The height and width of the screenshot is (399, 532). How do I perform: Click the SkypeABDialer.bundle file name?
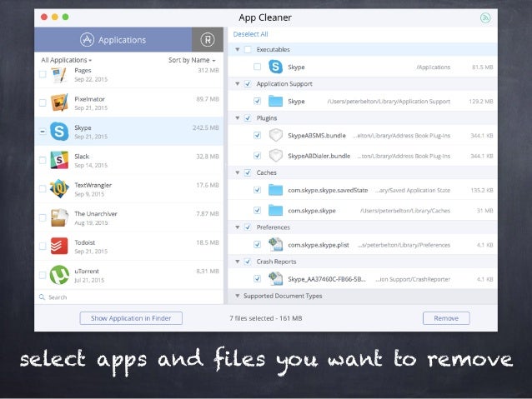319,156
